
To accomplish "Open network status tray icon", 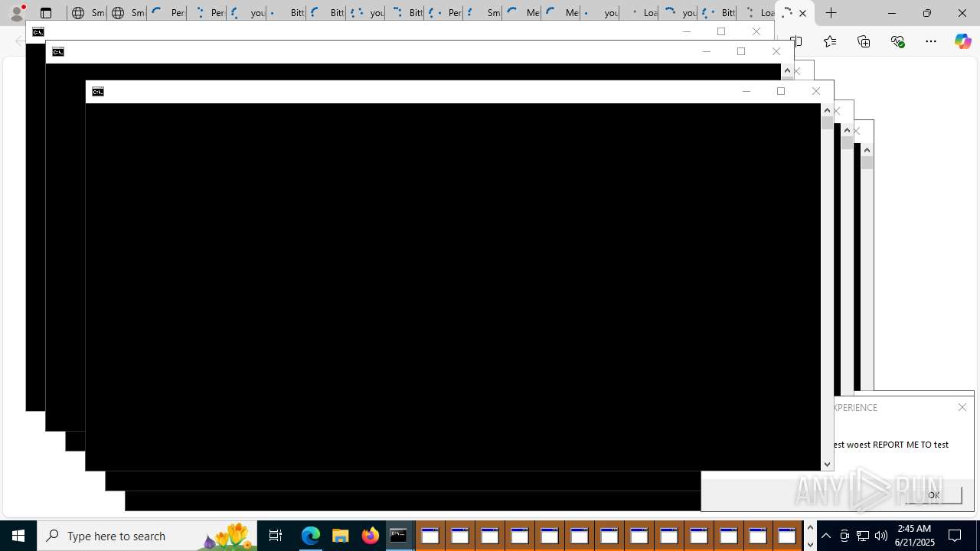I will 863,536.
